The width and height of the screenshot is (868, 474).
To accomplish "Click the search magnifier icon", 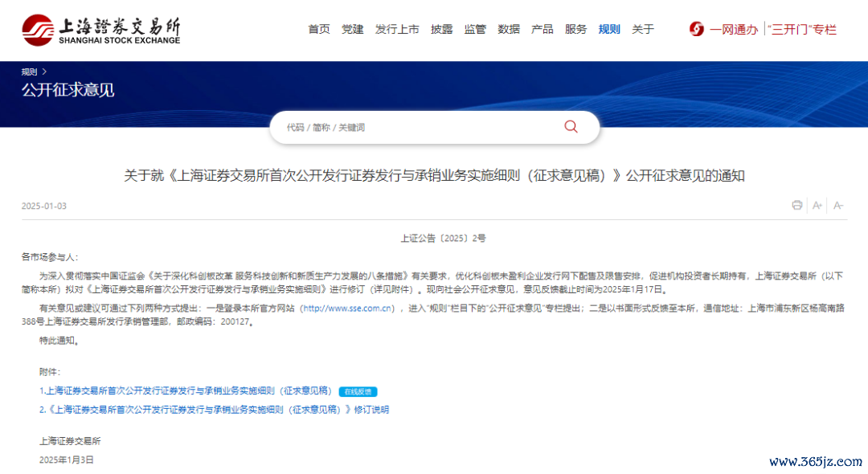I will [571, 127].
